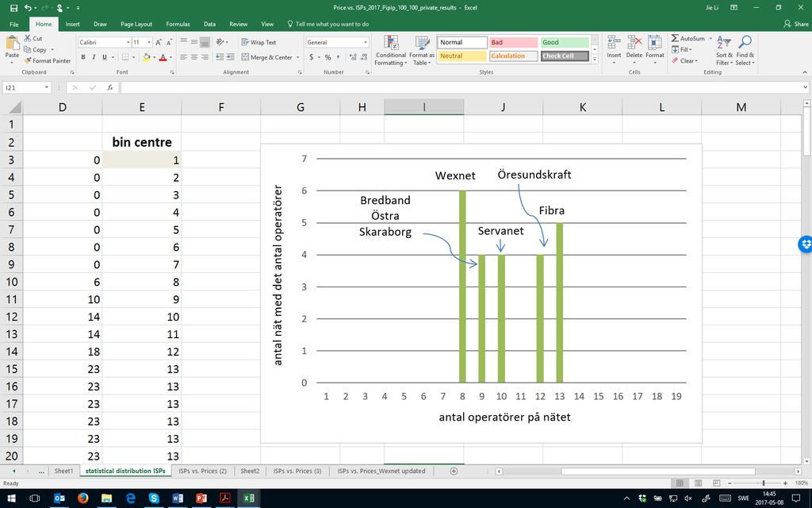This screenshot has height=508, width=812.
Task: Decrease font size icon
Action: 169,43
